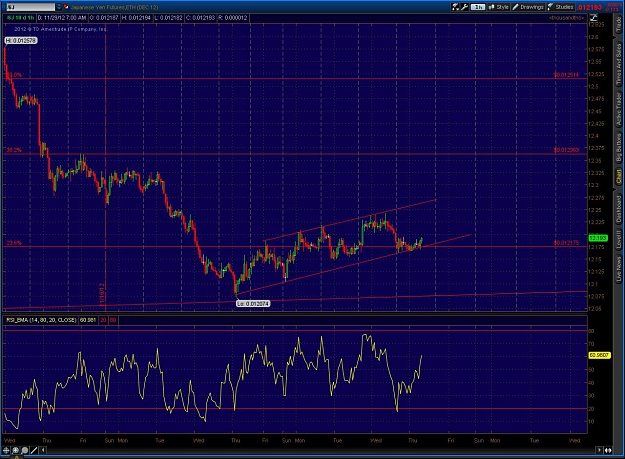Click the green 12.193 current price tag
Image resolution: width=625 pixels, height=459 pixels.
597,238
